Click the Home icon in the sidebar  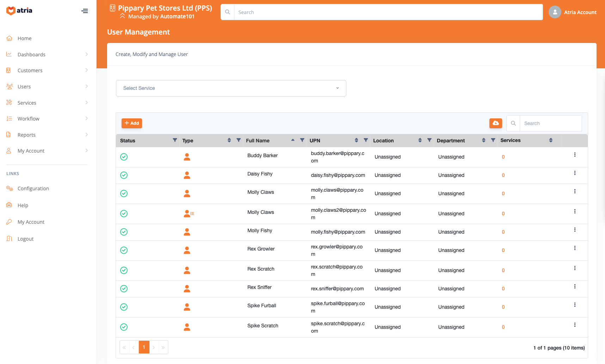point(9,38)
